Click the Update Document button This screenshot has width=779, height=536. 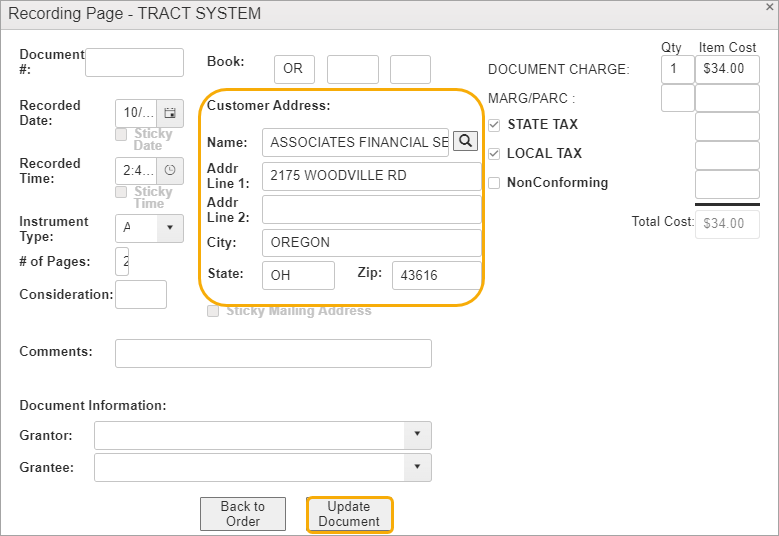pyautogui.click(x=349, y=514)
